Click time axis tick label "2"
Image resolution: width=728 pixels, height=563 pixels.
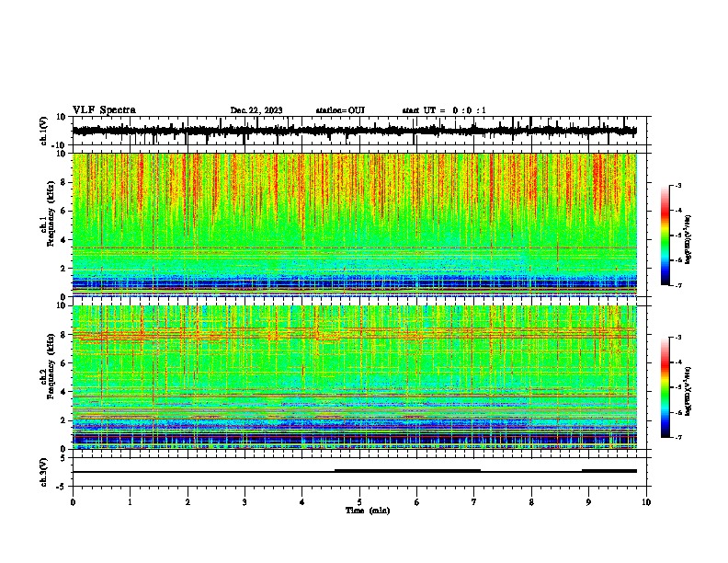[x=188, y=502]
